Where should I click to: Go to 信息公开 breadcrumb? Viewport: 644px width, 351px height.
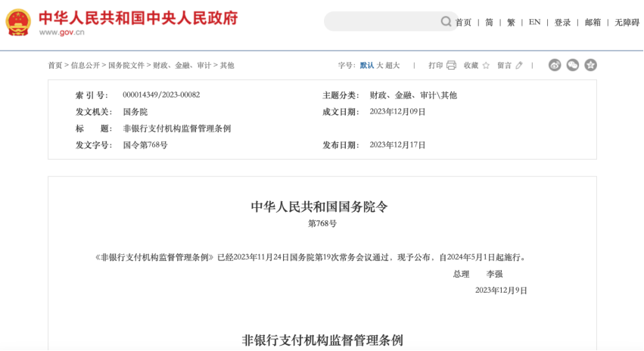tap(85, 66)
